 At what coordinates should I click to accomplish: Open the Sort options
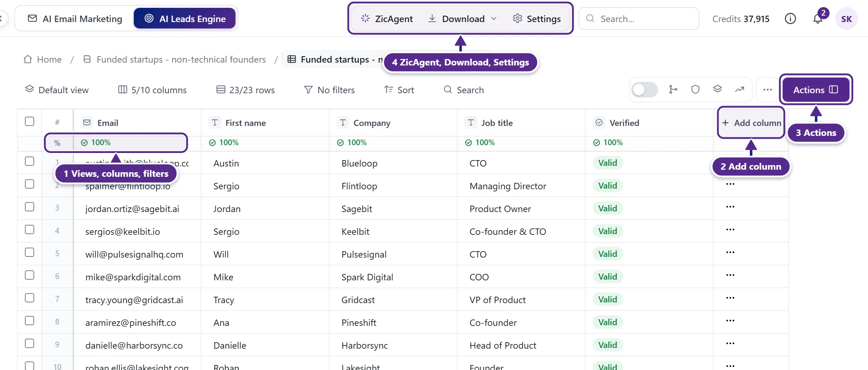point(399,90)
